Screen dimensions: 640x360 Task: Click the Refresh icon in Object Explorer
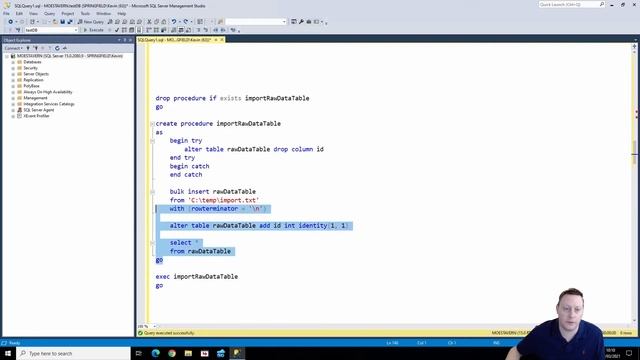(x=57, y=48)
